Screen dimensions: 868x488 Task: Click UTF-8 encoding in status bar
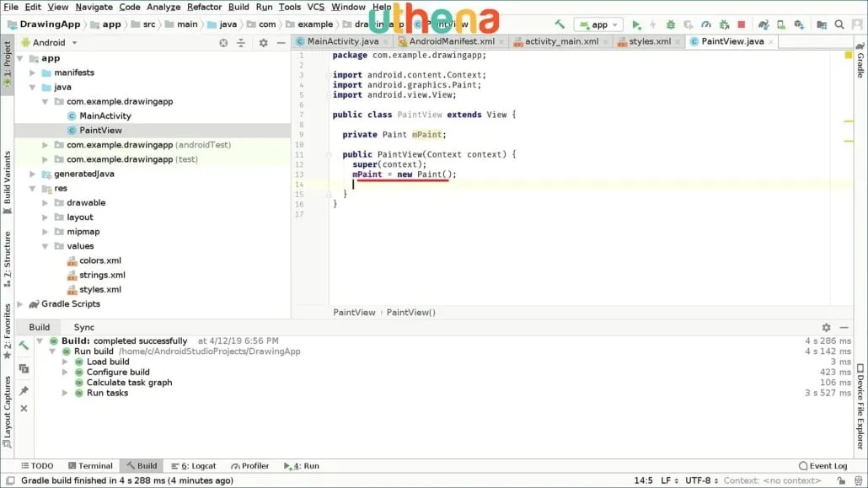pyautogui.click(x=701, y=480)
